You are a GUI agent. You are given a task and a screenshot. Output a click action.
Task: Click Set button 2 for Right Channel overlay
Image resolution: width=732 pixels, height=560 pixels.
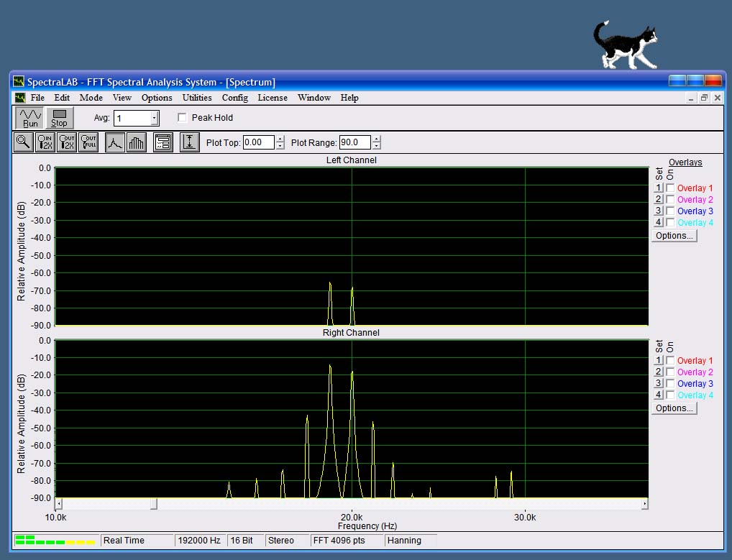658,372
